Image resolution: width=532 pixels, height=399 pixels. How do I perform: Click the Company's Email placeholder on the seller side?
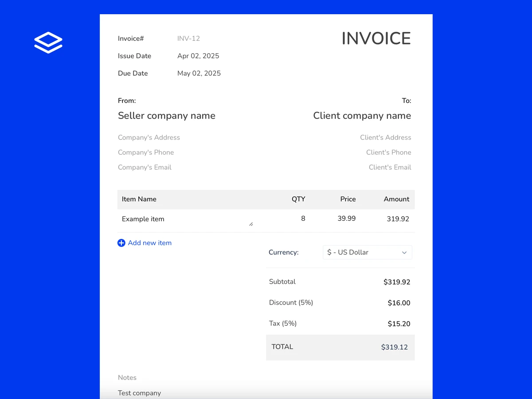coord(144,167)
